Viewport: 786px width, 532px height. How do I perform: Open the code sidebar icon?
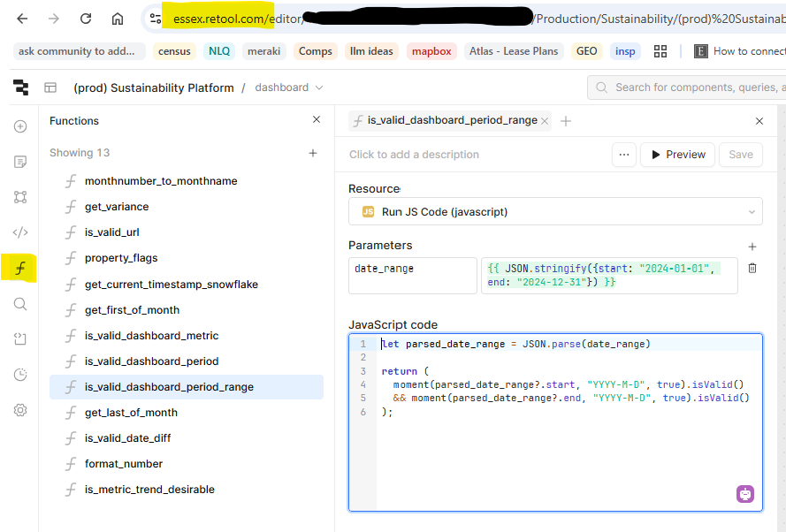click(20, 232)
